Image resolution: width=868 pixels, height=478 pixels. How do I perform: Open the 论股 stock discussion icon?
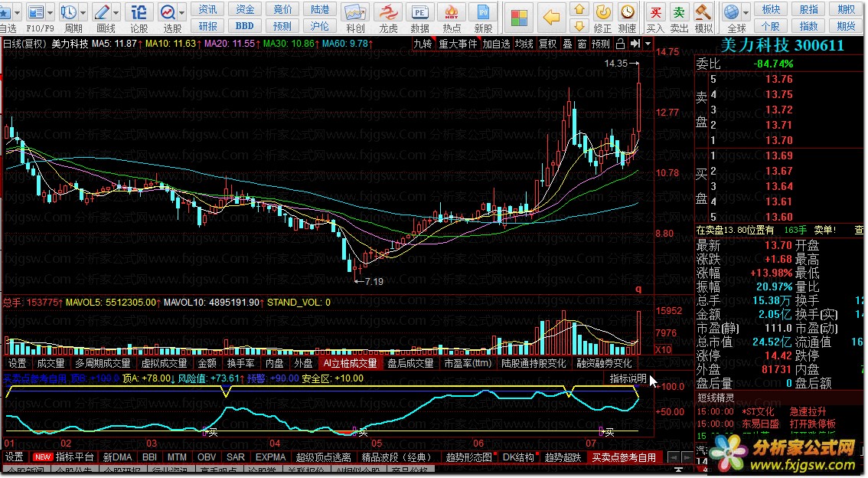pos(139,11)
